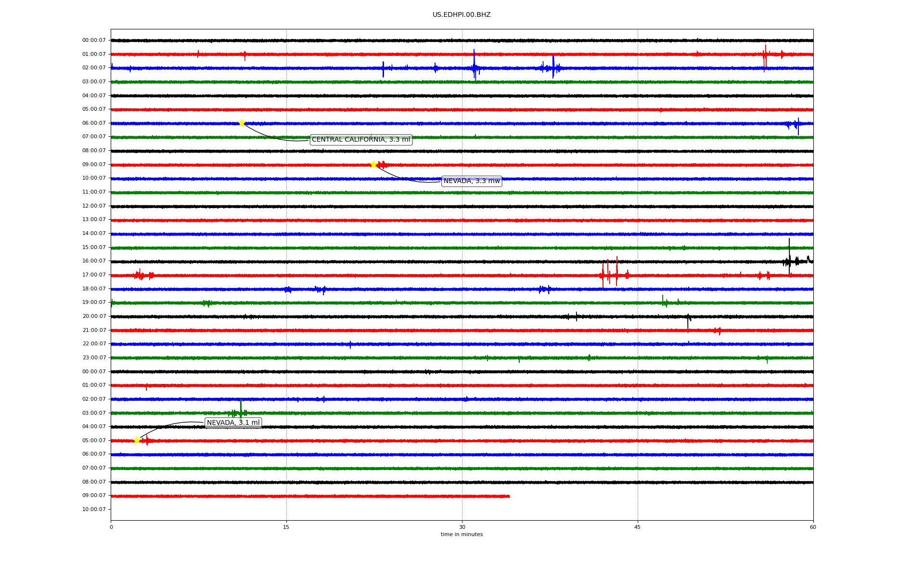Click the US.EDHPI.00.BHZ plot title
The image size is (924, 578).
click(462, 15)
